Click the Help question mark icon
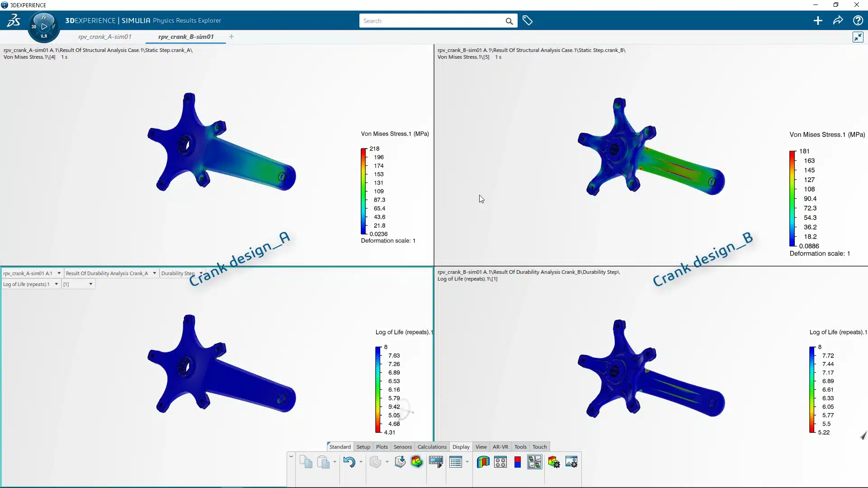 pyautogui.click(x=859, y=20)
